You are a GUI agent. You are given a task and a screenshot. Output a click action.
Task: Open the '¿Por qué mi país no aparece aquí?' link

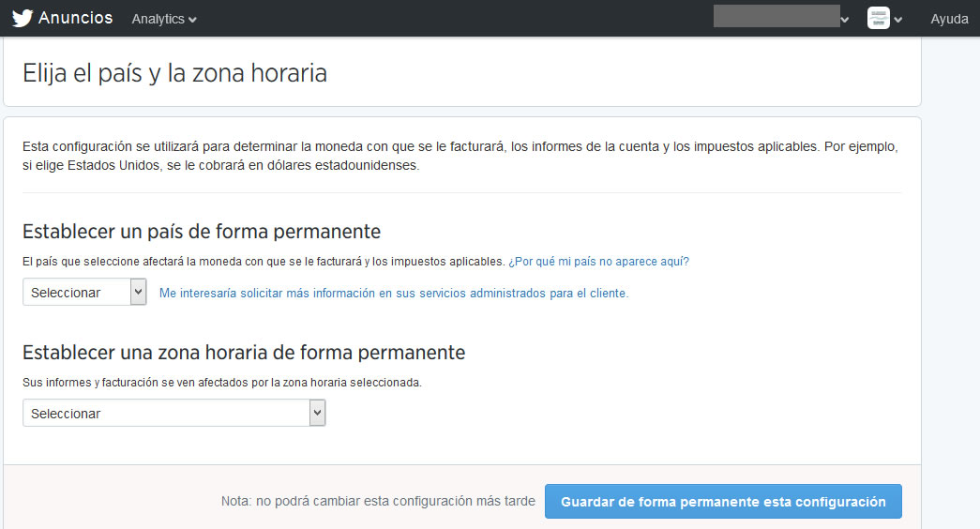pyautogui.click(x=598, y=261)
